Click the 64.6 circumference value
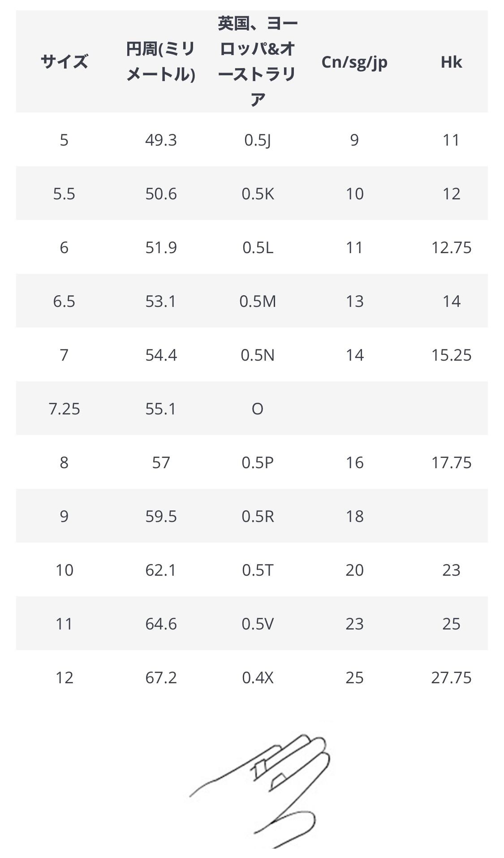 point(161,624)
